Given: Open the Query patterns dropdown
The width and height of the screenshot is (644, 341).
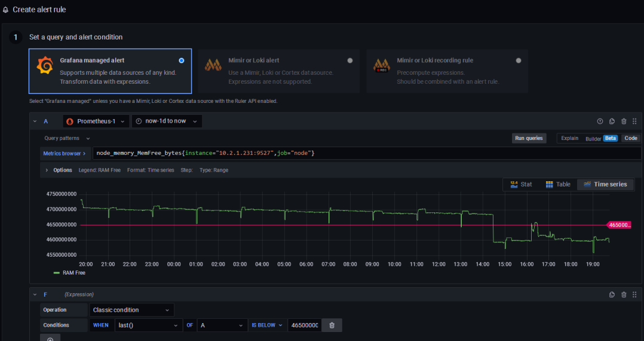Looking at the screenshot, I should point(67,139).
